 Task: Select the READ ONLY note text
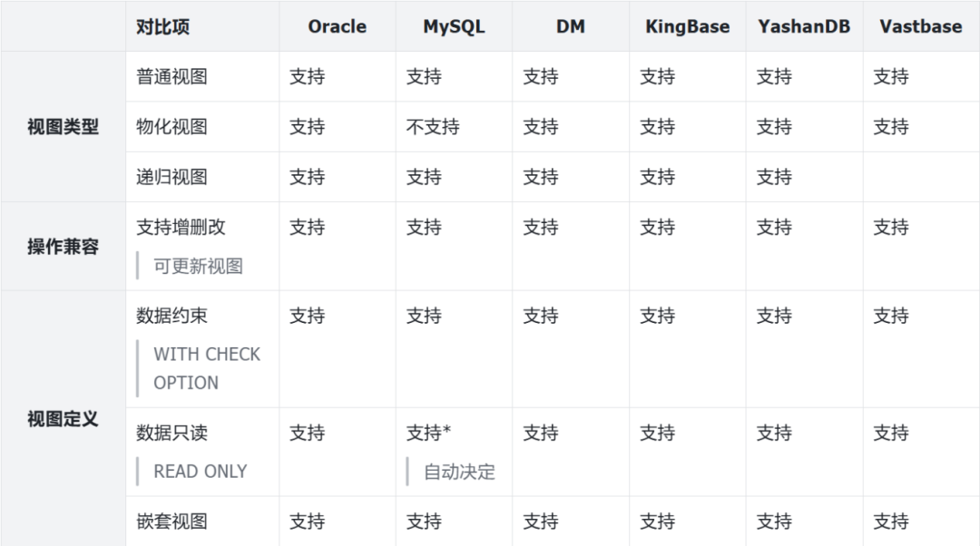200,472
